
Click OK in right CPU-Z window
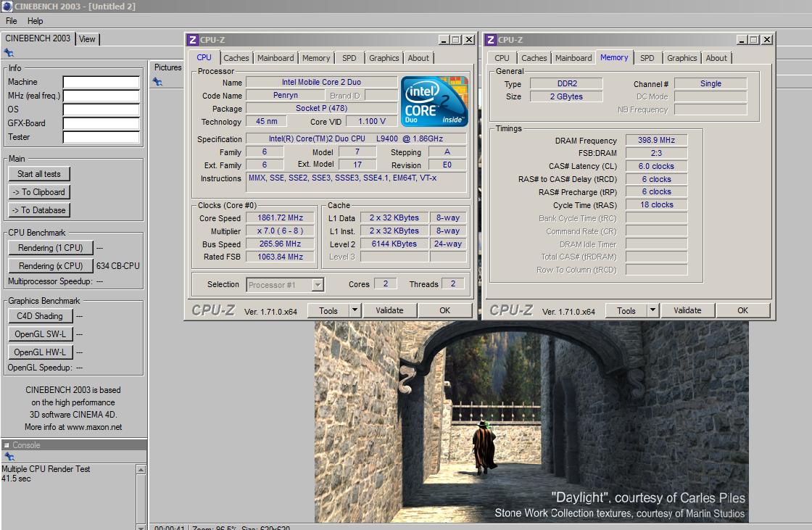click(x=742, y=310)
